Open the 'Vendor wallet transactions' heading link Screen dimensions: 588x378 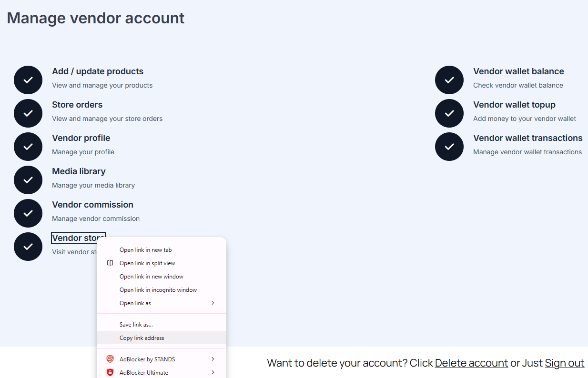point(527,138)
